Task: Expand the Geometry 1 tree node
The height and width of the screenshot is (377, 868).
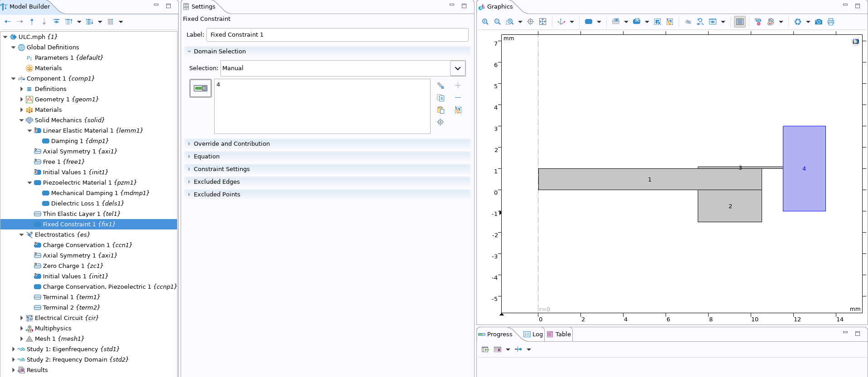Action: coord(21,100)
